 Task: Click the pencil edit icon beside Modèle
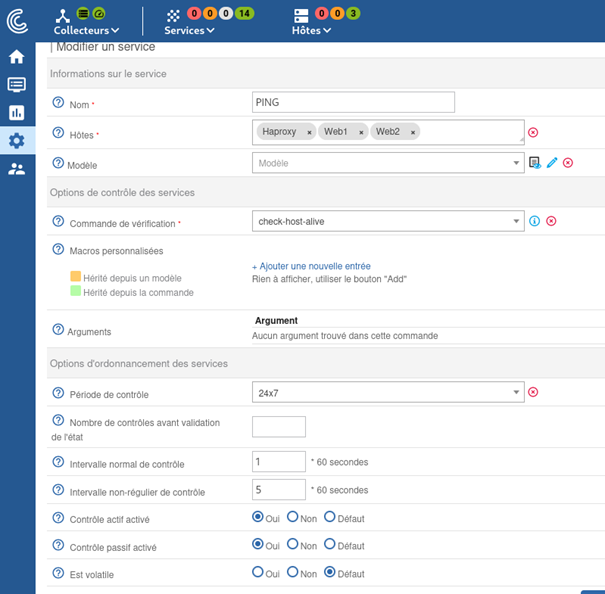(x=551, y=163)
